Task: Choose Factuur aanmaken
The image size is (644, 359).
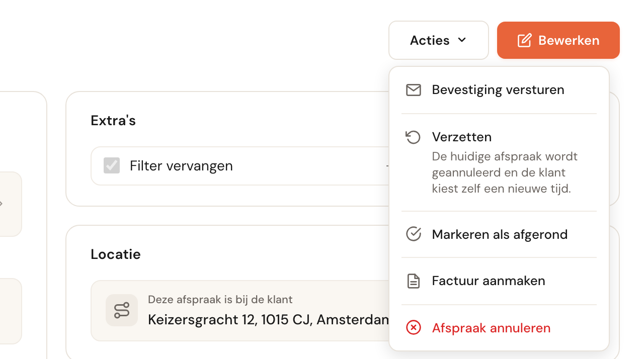Action: coord(499,281)
